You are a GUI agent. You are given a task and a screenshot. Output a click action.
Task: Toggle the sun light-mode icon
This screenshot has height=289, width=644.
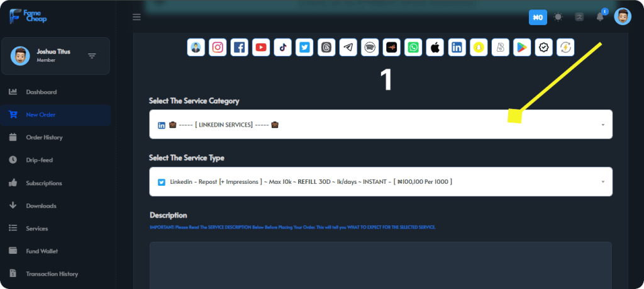558,17
